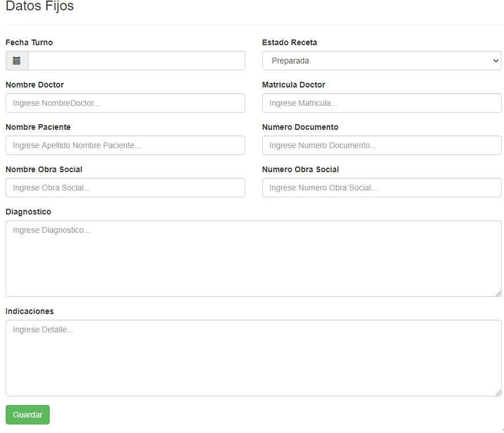
Task: Open the Estado Receta dropdown
Action: tap(381, 61)
